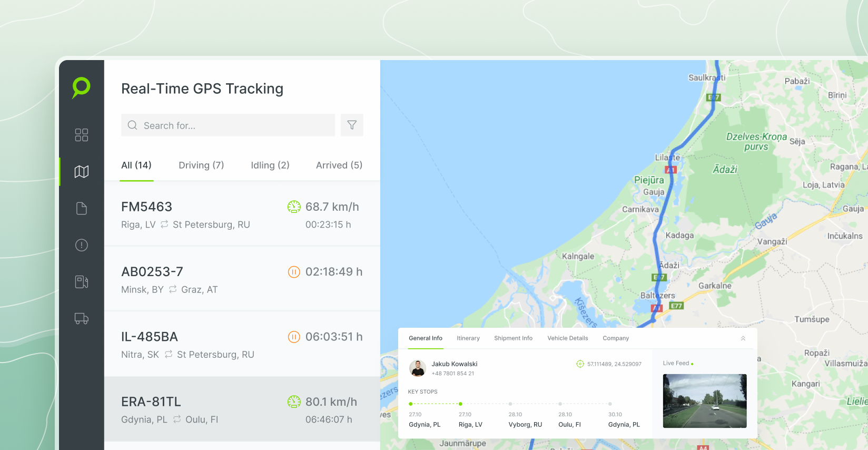Click the Garkalne label on the map
The height and width of the screenshot is (450, 868).
click(715, 286)
